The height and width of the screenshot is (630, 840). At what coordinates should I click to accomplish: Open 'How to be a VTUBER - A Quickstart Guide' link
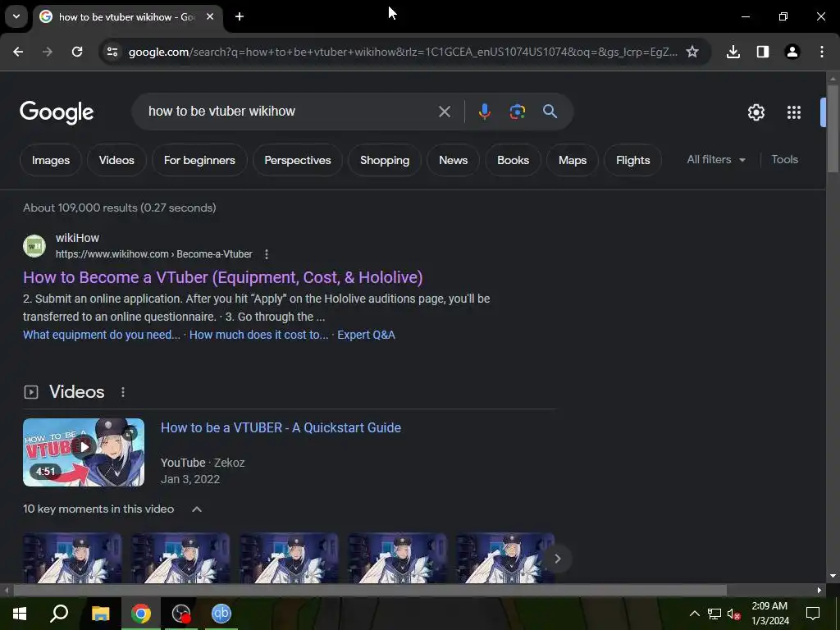tap(281, 427)
